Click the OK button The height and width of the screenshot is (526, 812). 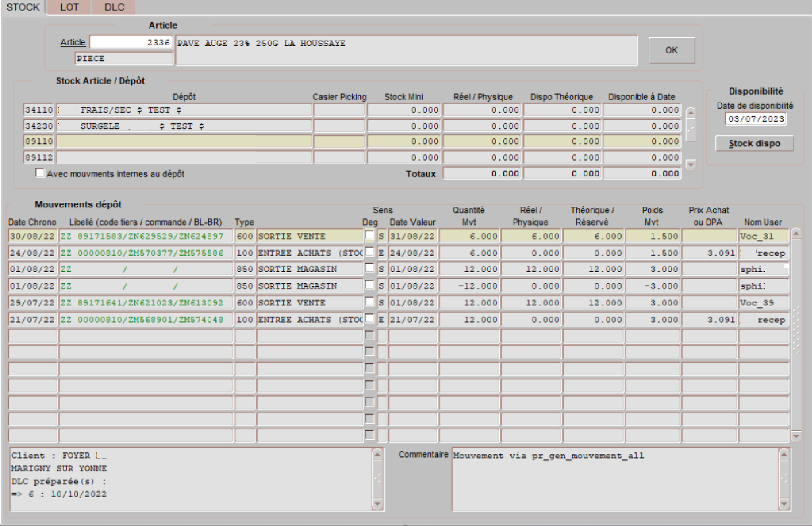coord(671,50)
